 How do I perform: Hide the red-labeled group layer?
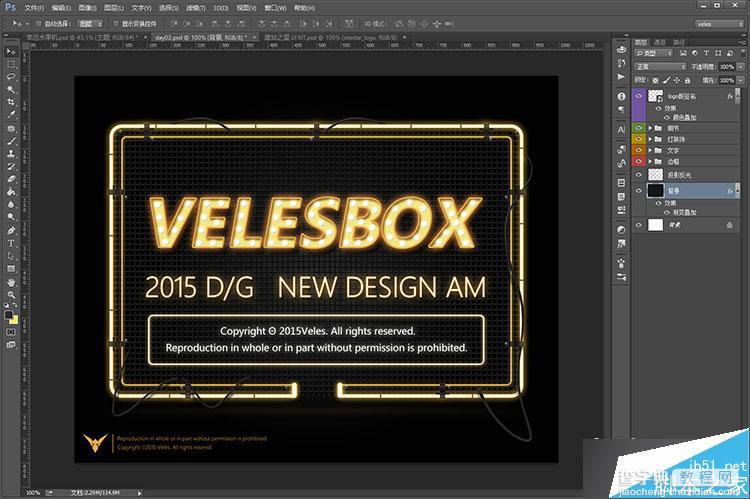638,162
